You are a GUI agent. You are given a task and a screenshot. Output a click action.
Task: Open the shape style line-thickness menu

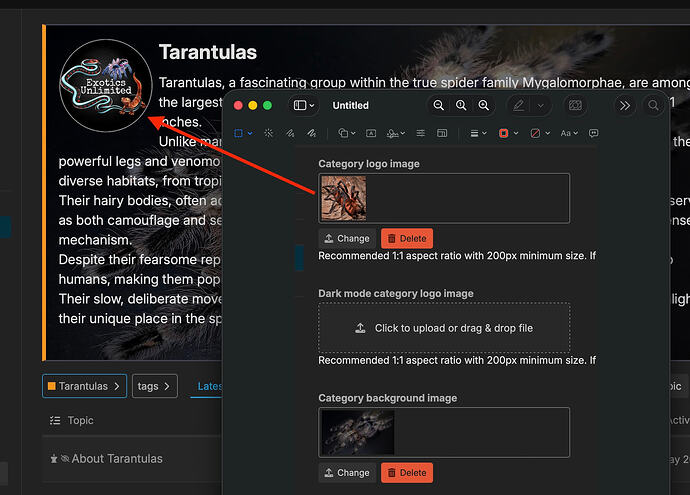click(478, 133)
